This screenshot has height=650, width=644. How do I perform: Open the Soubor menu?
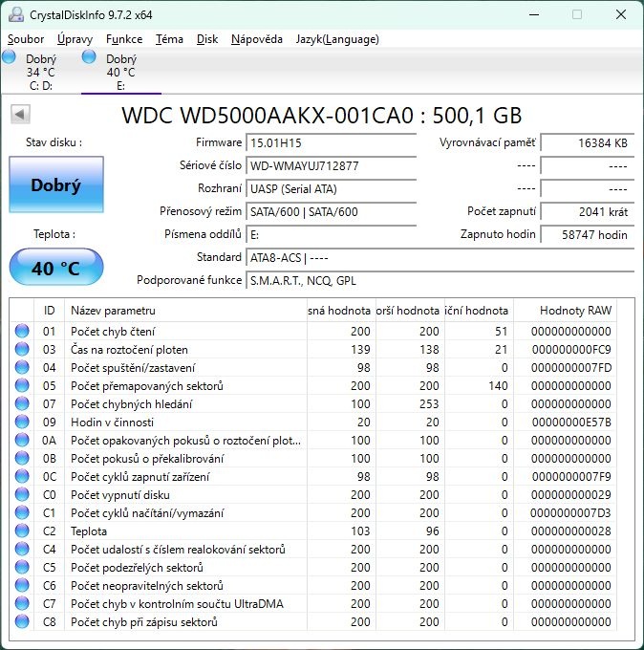pos(26,39)
